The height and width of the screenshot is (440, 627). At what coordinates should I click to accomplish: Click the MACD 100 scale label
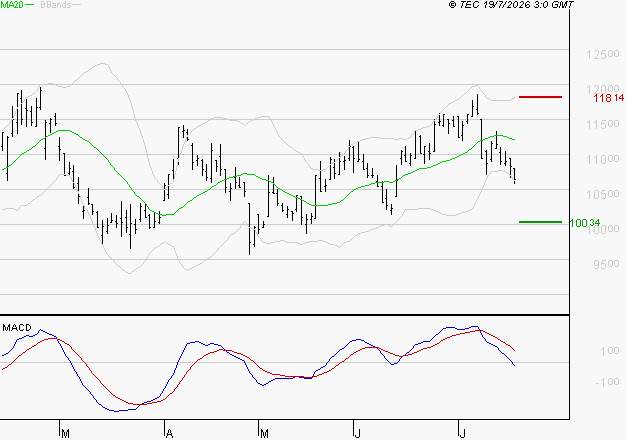pos(610,351)
